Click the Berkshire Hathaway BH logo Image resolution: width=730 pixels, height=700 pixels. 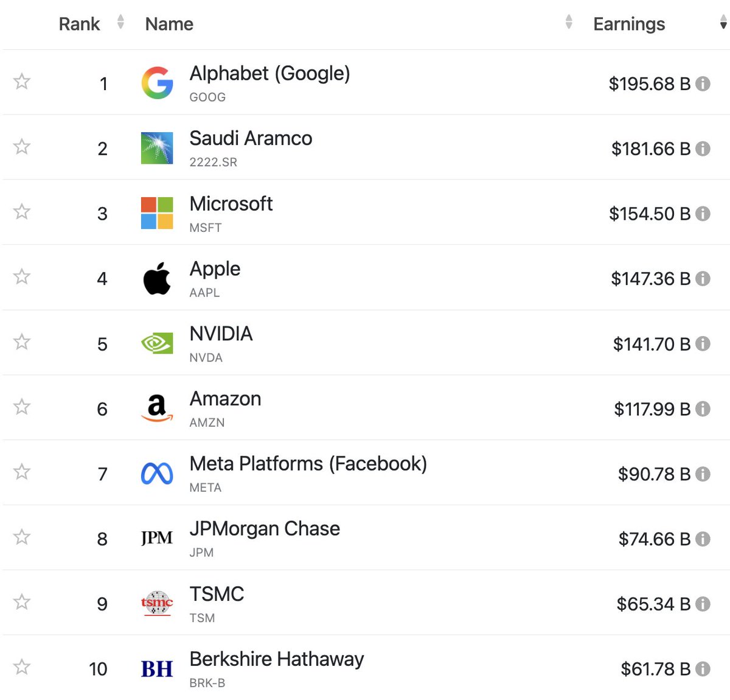(x=157, y=669)
